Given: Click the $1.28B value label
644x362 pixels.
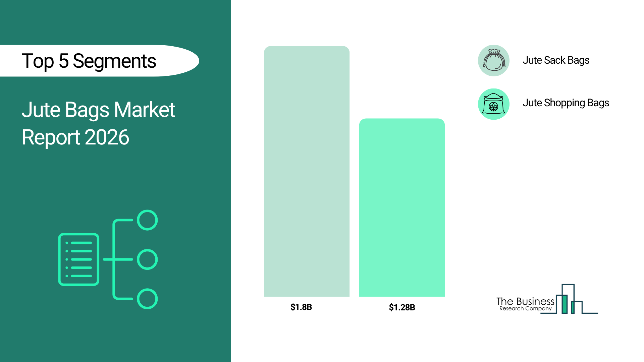Looking at the screenshot, I should tap(402, 307).
